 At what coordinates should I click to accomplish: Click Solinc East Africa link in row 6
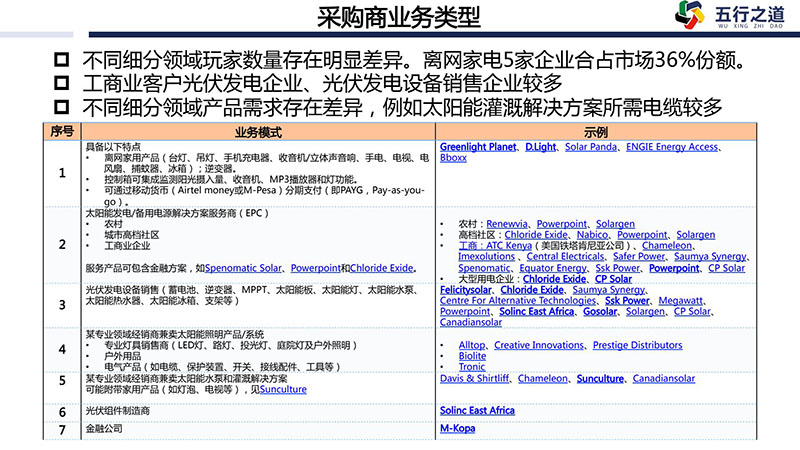(x=477, y=411)
